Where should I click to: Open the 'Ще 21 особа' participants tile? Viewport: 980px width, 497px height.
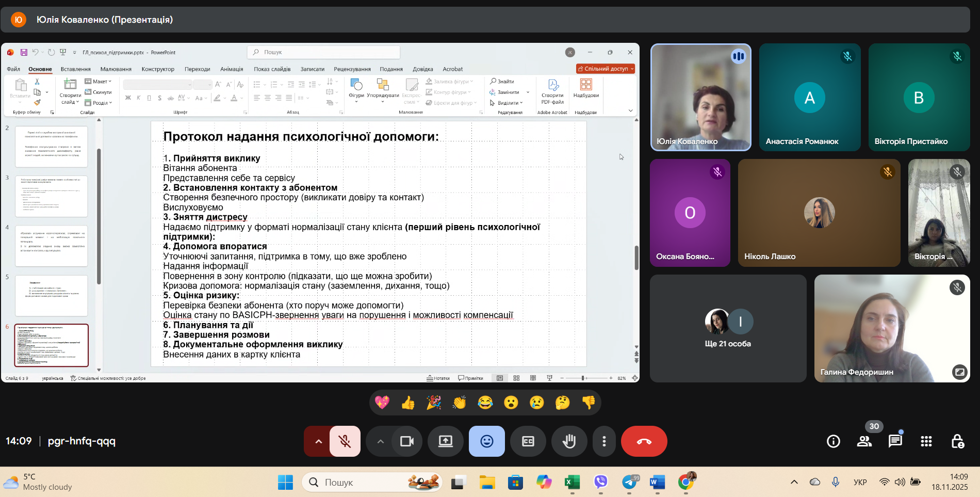coord(728,328)
